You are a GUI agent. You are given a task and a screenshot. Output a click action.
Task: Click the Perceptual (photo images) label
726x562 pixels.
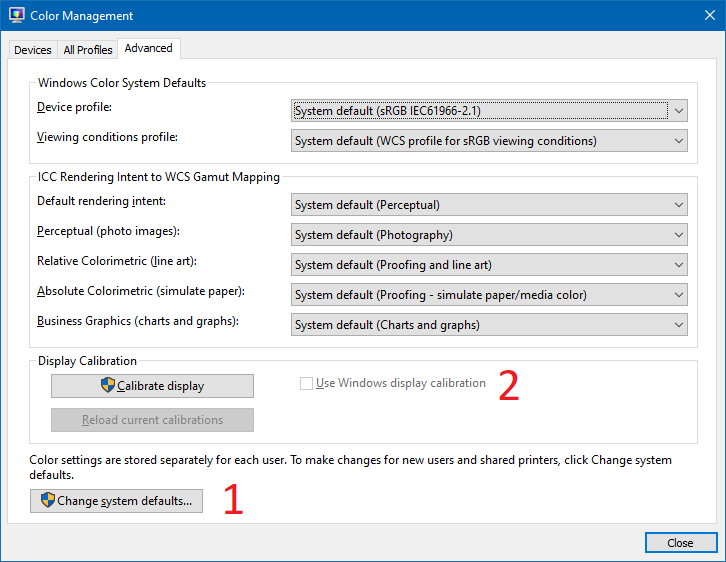(108, 231)
